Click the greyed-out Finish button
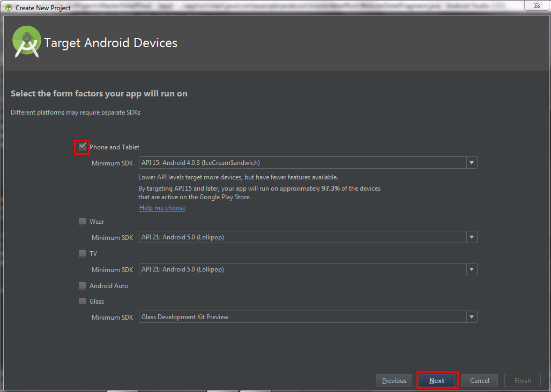This screenshot has width=551, height=392. (523, 381)
